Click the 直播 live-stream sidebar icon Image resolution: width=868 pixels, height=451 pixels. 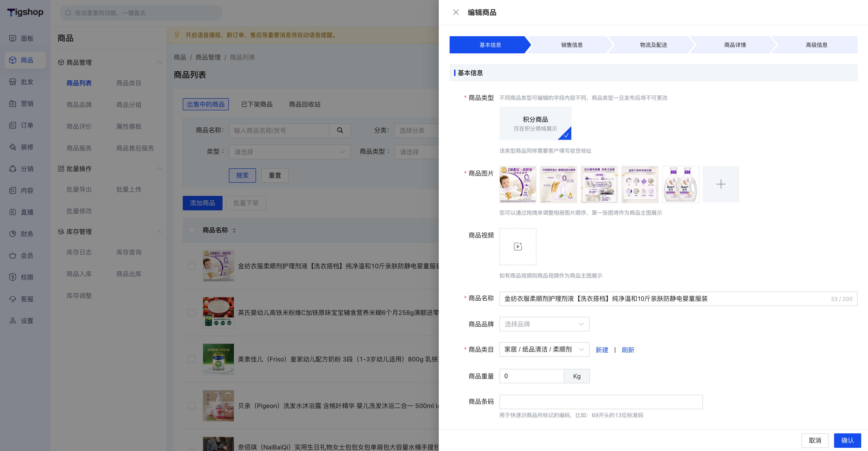12,212
